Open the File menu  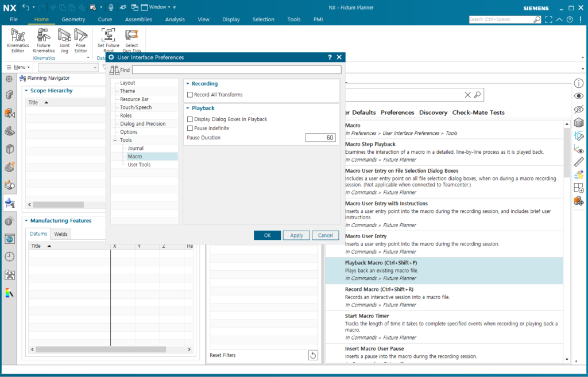[x=14, y=20]
